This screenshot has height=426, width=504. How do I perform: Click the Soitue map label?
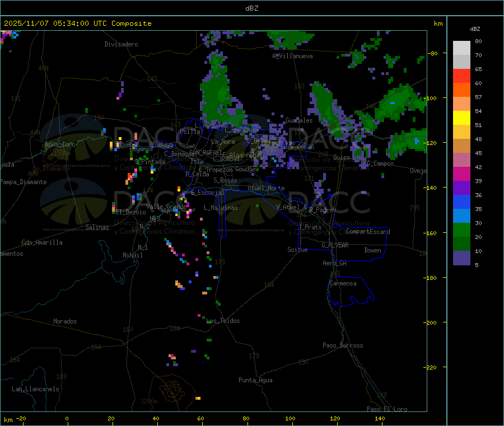point(297,250)
